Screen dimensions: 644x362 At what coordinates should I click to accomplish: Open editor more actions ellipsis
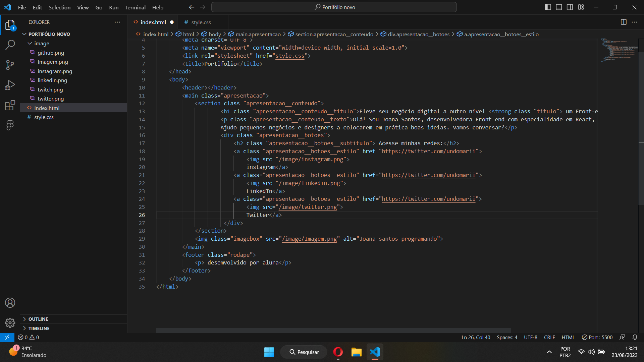(x=634, y=22)
